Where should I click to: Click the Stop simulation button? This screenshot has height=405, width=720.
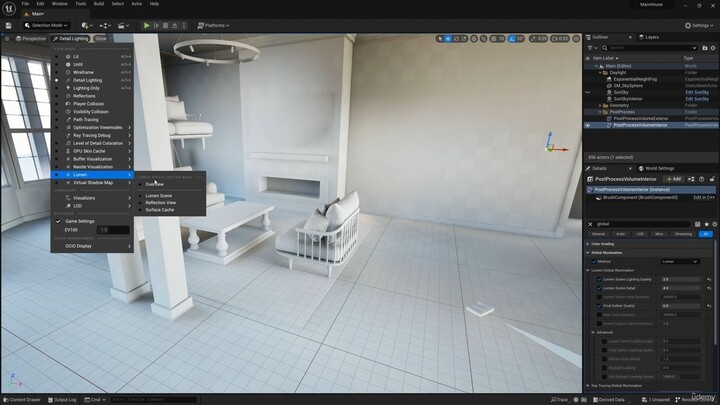coord(165,26)
